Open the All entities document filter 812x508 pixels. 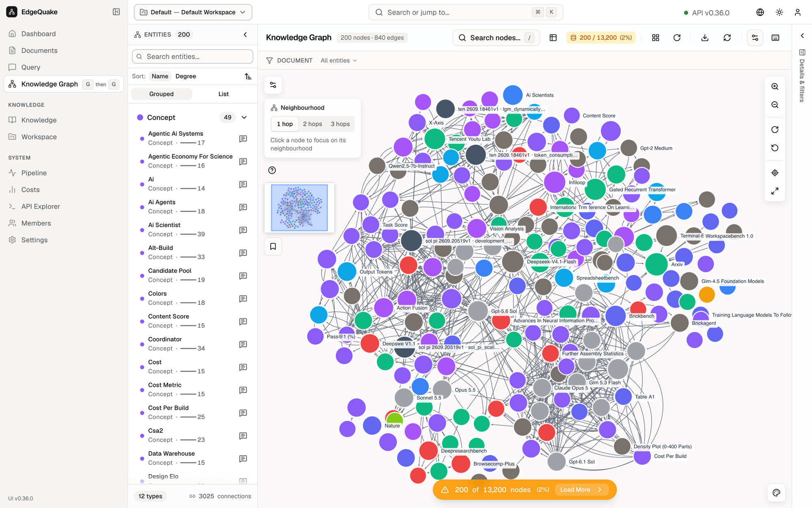(x=339, y=60)
